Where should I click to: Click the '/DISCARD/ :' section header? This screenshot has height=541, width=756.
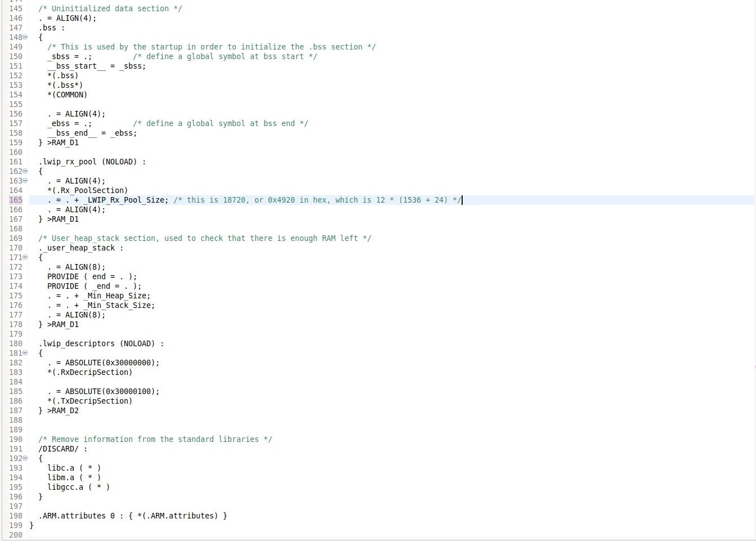click(x=62, y=449)
